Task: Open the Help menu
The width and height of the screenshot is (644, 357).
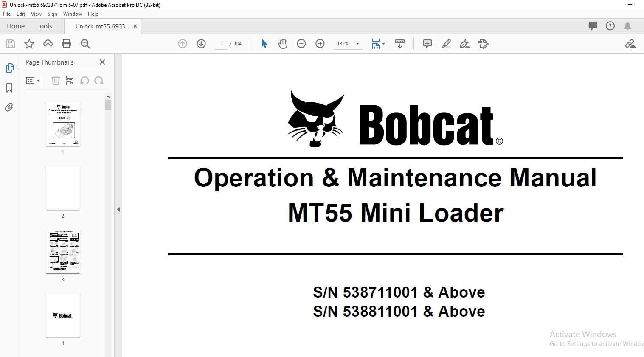Action: 93,14
